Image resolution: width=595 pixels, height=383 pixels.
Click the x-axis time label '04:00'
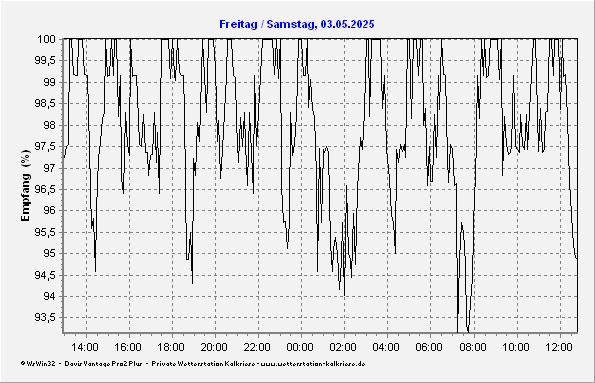click(386, 347)
